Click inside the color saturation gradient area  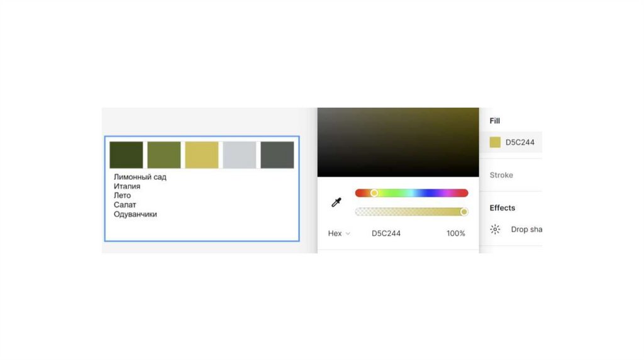pos(398,142)
